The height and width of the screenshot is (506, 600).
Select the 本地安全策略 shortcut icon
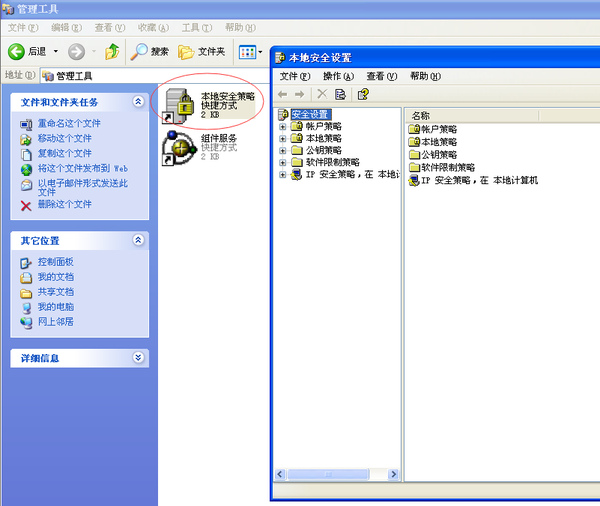point(179,106)
